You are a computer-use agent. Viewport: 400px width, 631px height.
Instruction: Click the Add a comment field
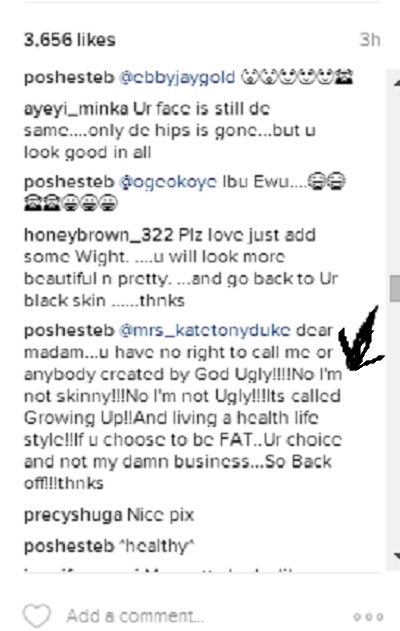point(135,616)
